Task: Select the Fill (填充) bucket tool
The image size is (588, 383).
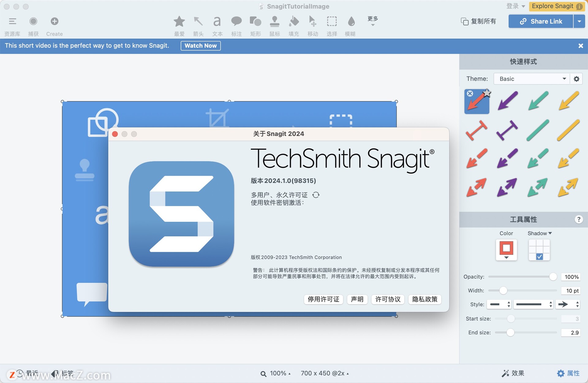Action: click(x=294, y=21)
